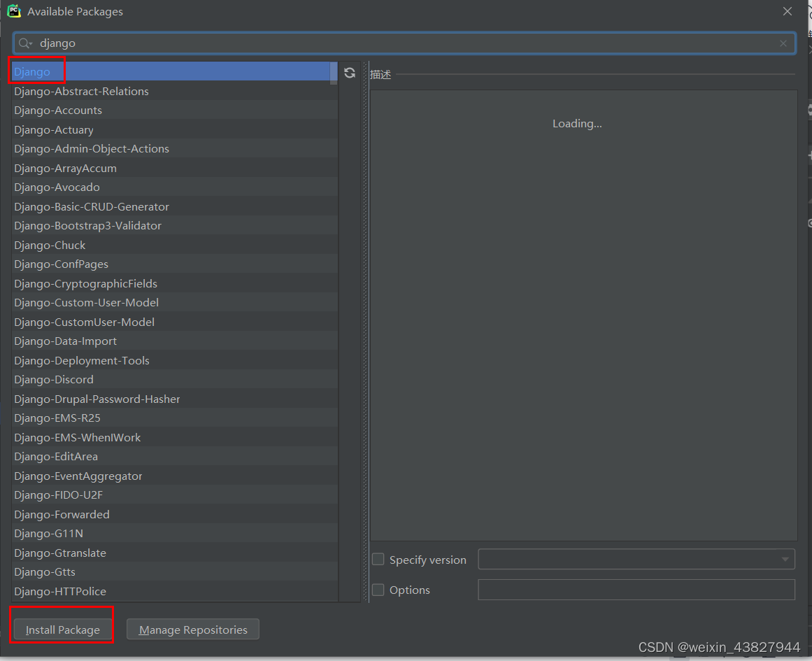Select Django-Basic-CRUD-Generator package
This screenshot has height=661, width=812.
175,206
